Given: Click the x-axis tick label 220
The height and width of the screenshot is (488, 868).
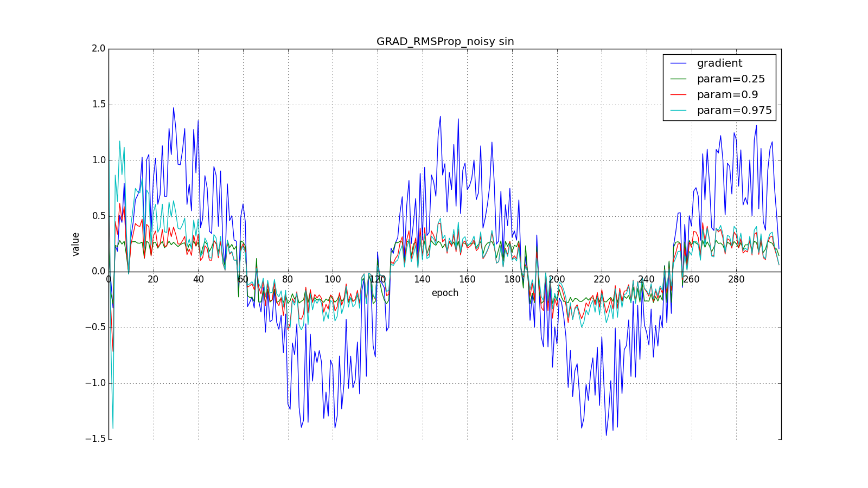Looking at the screenshot, I should click(602, 280).
